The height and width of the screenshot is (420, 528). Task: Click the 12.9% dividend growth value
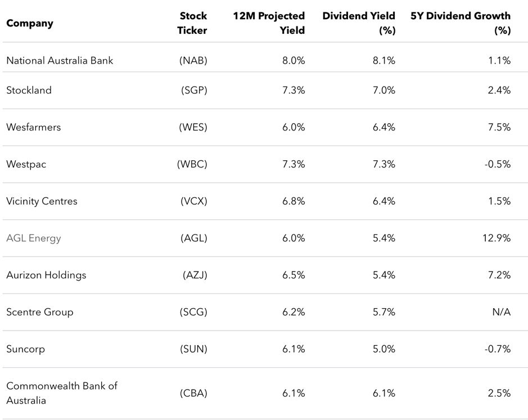pyautogui.click(x=495, y=238)
